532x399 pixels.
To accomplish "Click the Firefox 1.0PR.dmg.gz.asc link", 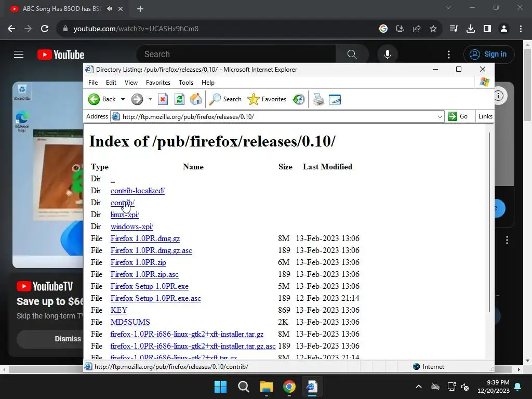I will 151,250.
